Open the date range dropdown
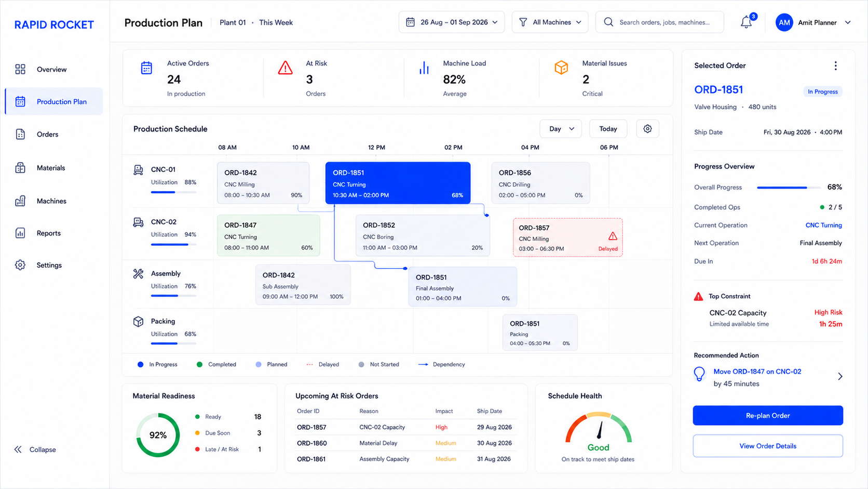 [x=451, y=22]
